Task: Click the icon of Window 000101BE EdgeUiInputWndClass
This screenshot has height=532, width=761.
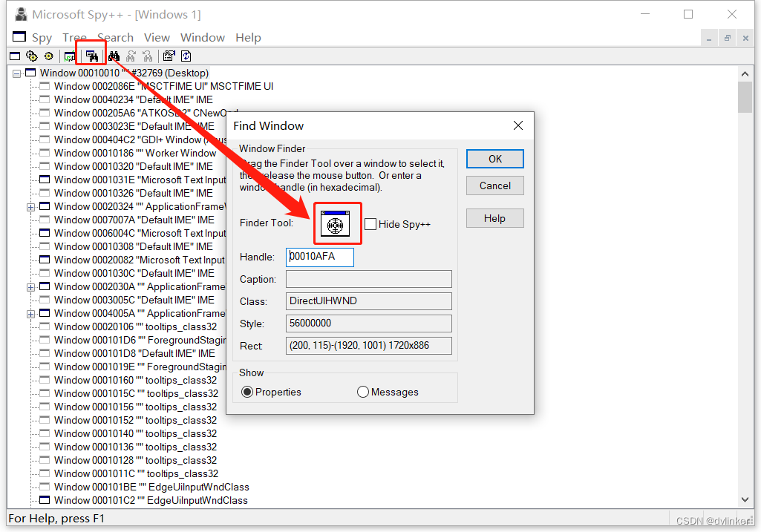Action: (45, 487)
